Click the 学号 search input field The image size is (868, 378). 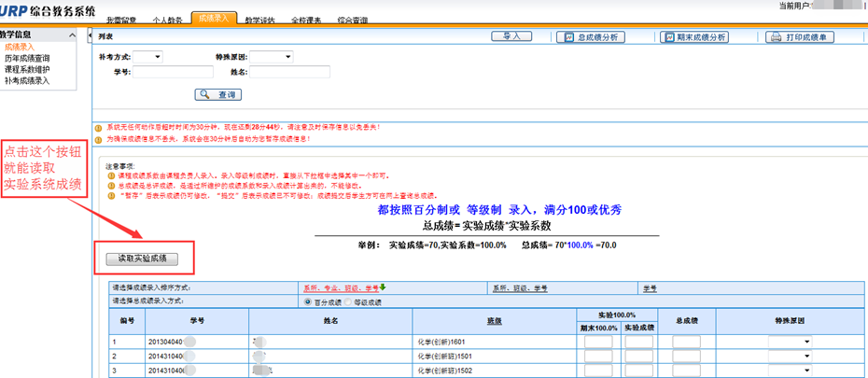pos(174,72)
